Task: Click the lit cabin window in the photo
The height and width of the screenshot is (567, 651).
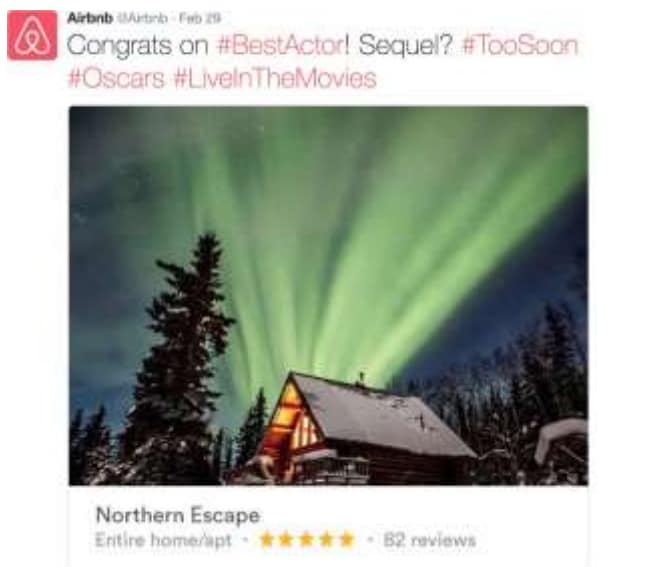Action: (293, 421)
